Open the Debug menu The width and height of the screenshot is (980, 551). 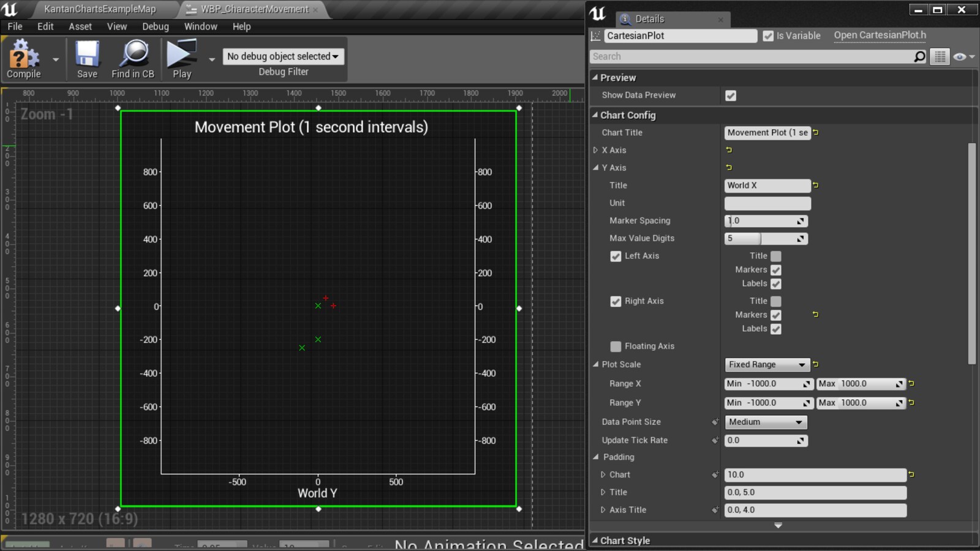point(155,26)
